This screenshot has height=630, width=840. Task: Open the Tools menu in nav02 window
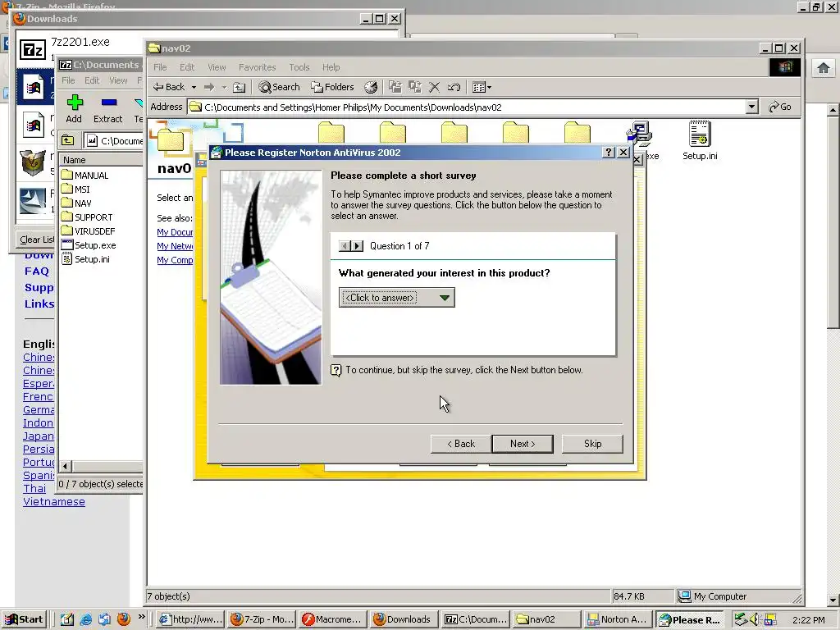tap(299, 67)
